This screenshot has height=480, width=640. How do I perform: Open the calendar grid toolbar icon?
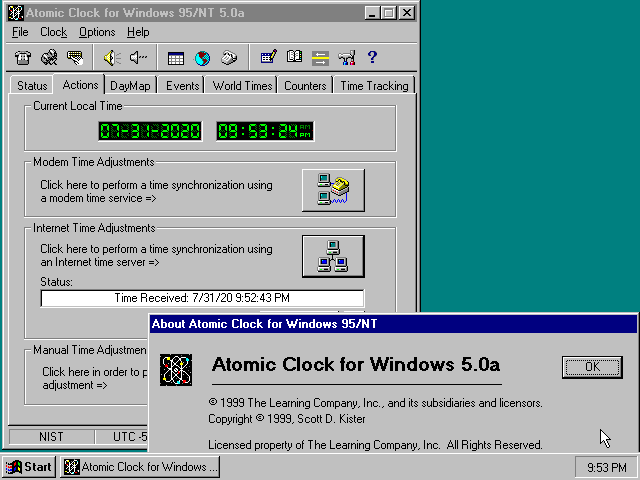tap(176, 58)
